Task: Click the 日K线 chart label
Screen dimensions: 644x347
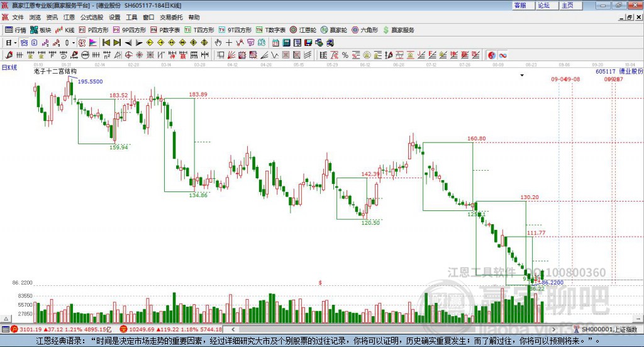Action: 9,67
